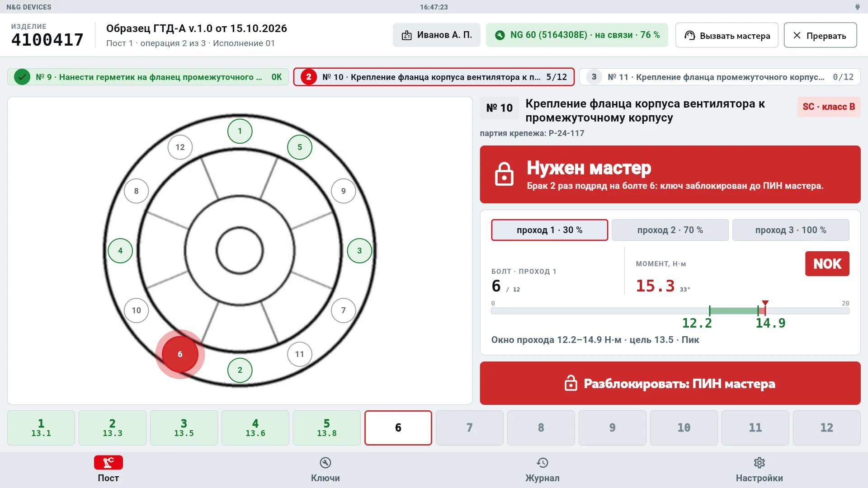Click the headset icon in Вызвать мастера

tap(689, 35)
